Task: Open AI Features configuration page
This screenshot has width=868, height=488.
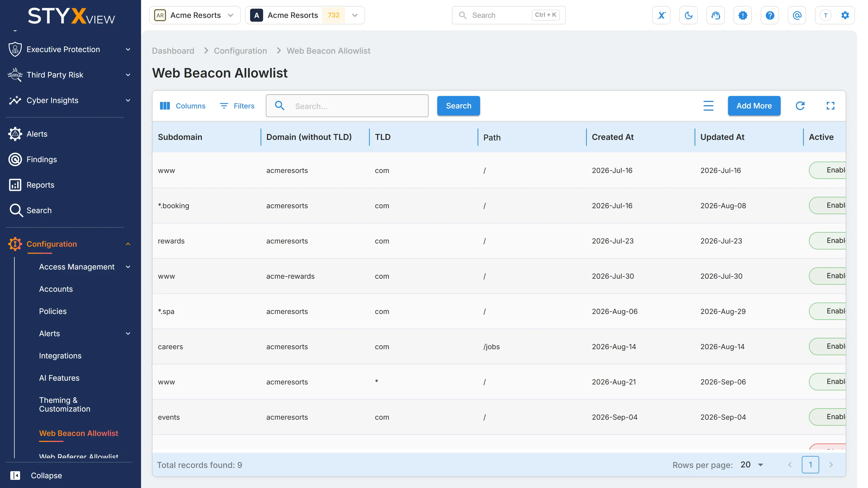Action: [59, 378]
